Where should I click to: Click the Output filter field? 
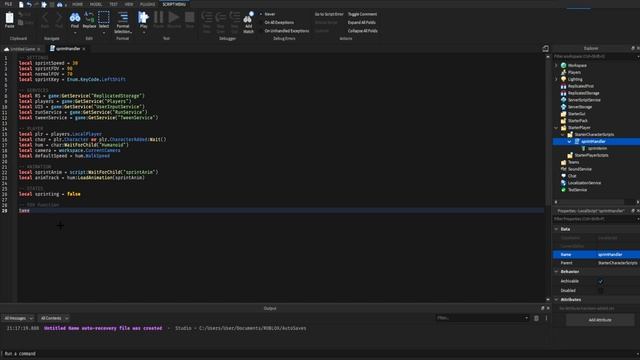(482, 318)
